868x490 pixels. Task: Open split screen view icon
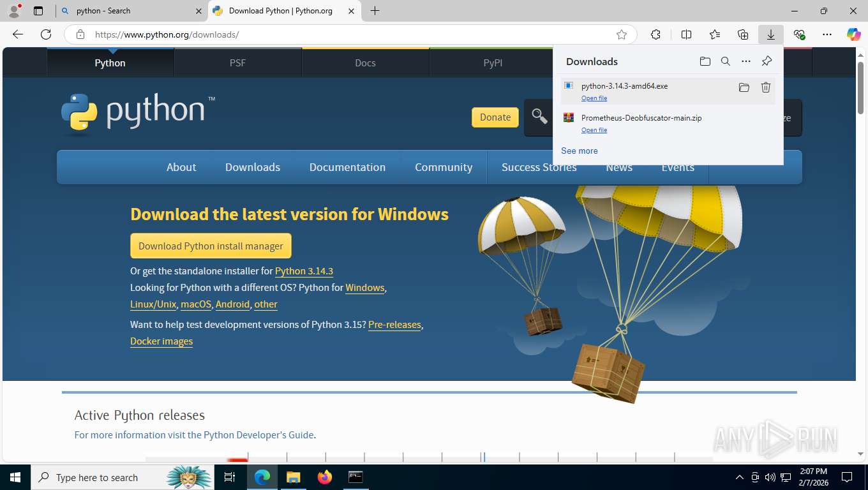(x=686, y=34)
